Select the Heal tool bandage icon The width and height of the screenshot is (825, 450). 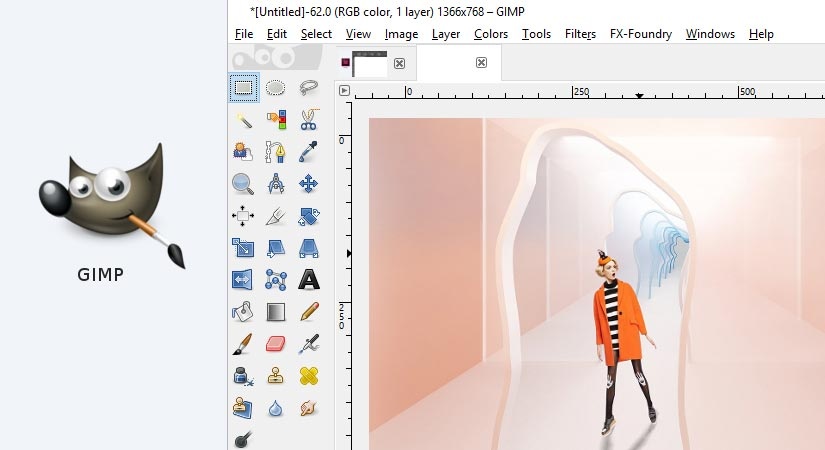click(308, 376)
